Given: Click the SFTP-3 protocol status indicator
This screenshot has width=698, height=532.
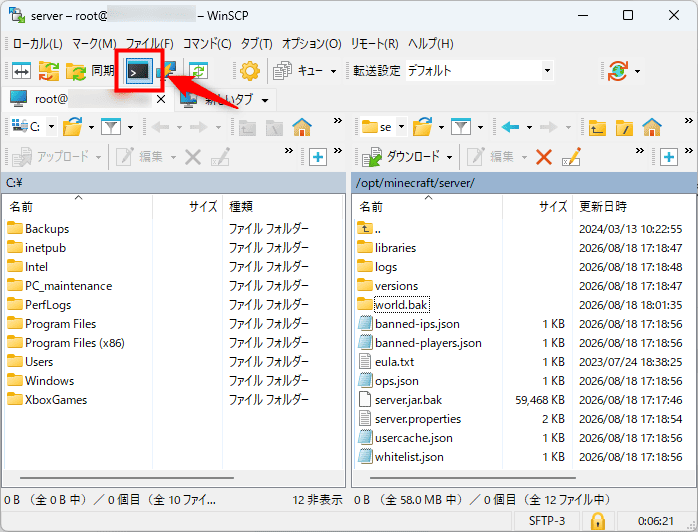Looking at the screenshot, I should [x=547, y=521].
